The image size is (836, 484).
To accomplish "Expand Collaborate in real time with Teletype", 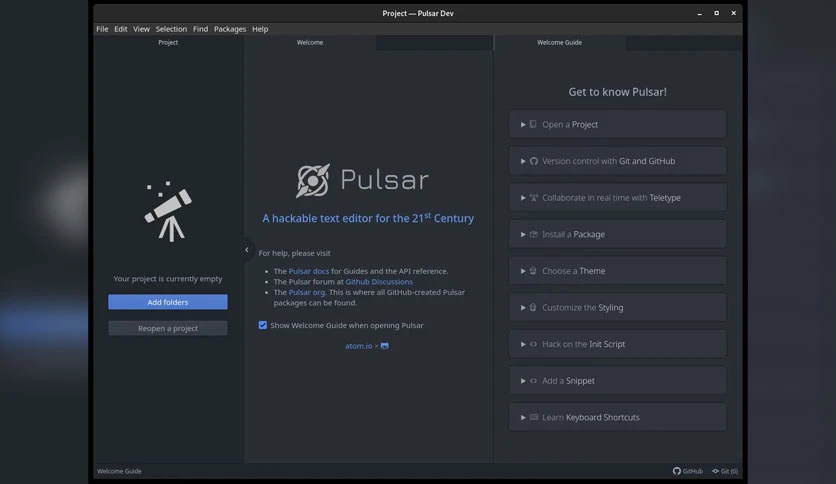I will click(617, 198).
